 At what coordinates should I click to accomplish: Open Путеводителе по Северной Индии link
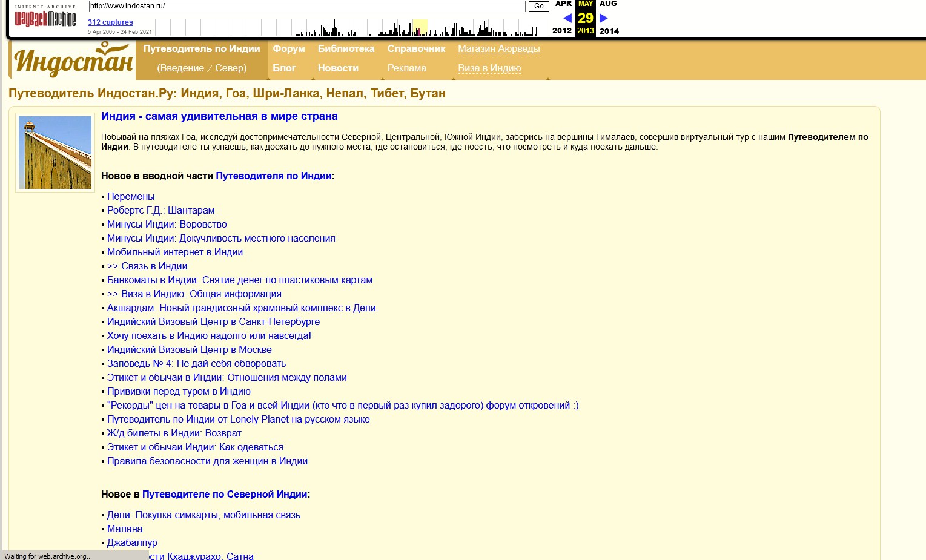tap(224, 495)
